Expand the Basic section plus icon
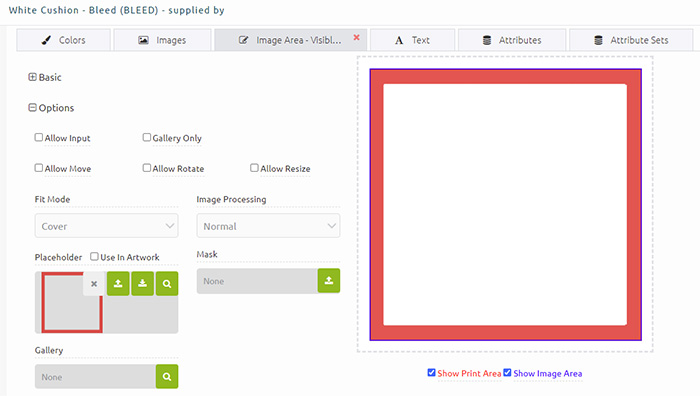The image size is (700, 396). pos(32,77)
